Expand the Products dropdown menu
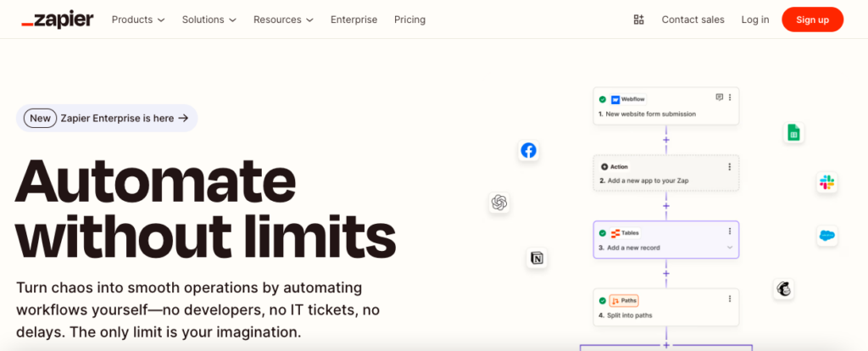 tap(138, 19)
